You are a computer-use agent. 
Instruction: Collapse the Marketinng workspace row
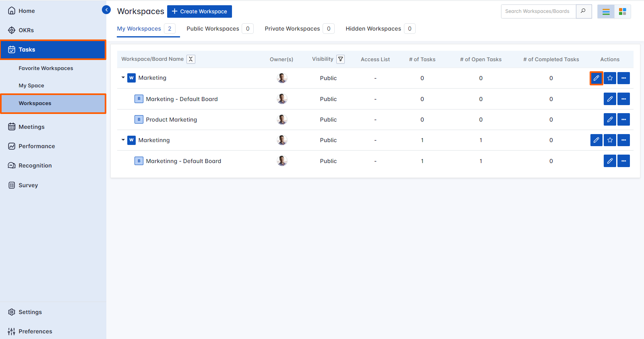pyautogui.click(x=123, y=140)
